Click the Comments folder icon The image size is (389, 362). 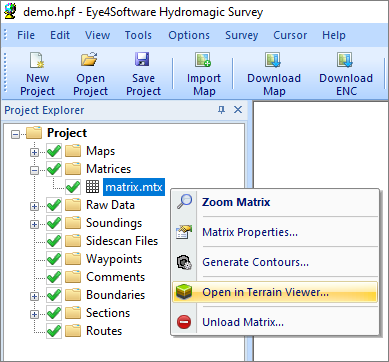pos(73,277)
